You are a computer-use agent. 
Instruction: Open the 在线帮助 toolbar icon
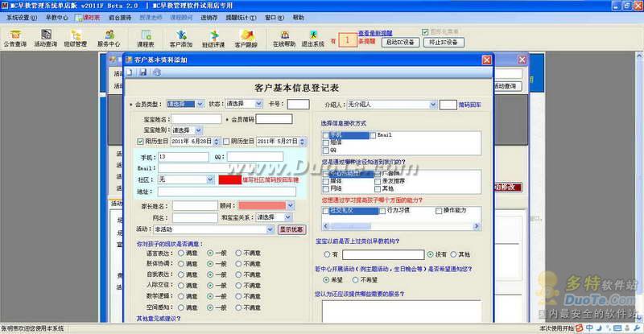coord(284,38)
